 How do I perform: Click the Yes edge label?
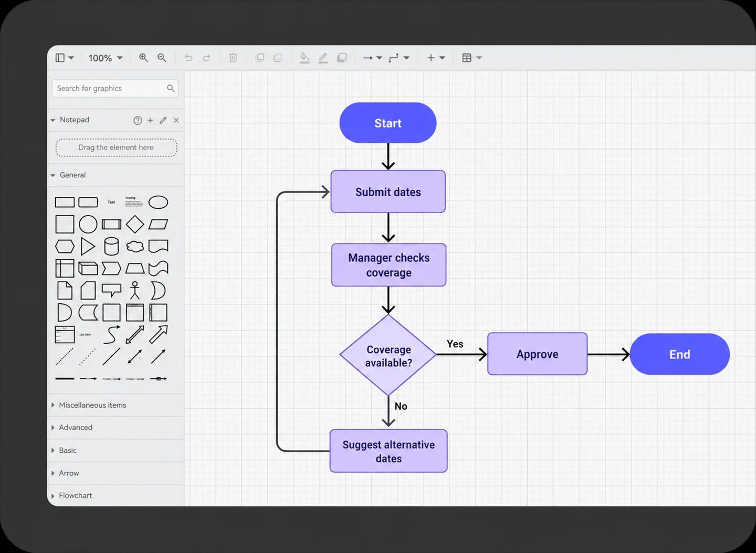pos(455,344)
